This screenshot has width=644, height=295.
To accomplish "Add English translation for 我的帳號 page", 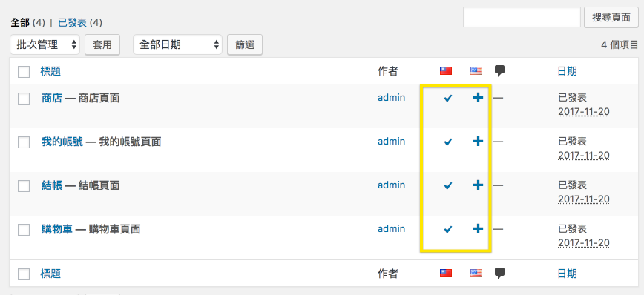I will pos(478,142).
